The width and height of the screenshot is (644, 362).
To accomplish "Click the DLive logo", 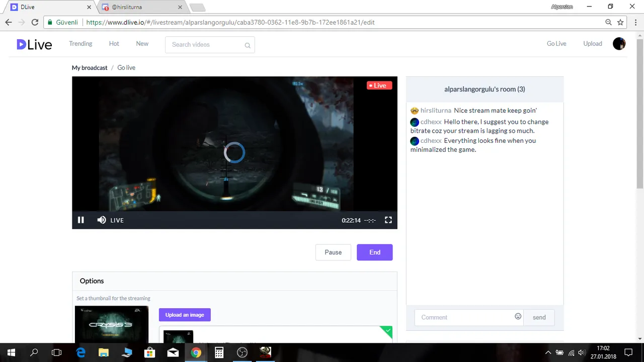I will point(34,44).
